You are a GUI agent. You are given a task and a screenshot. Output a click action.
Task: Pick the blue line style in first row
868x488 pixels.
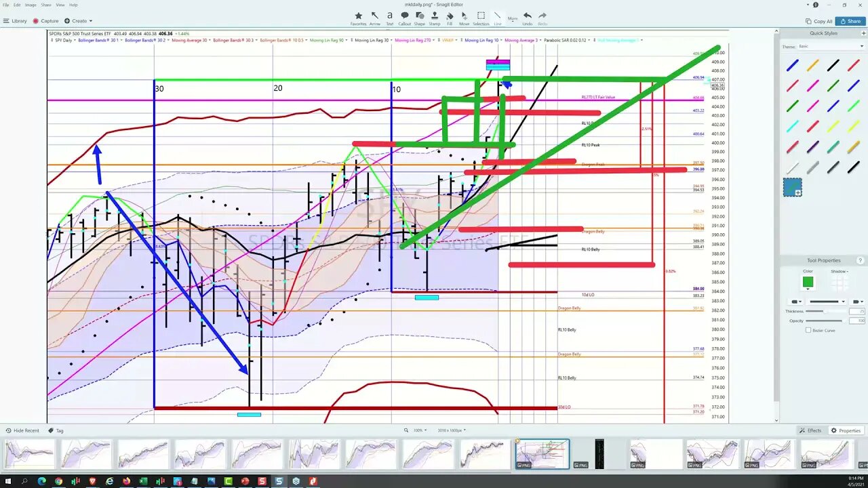point(792,65)
